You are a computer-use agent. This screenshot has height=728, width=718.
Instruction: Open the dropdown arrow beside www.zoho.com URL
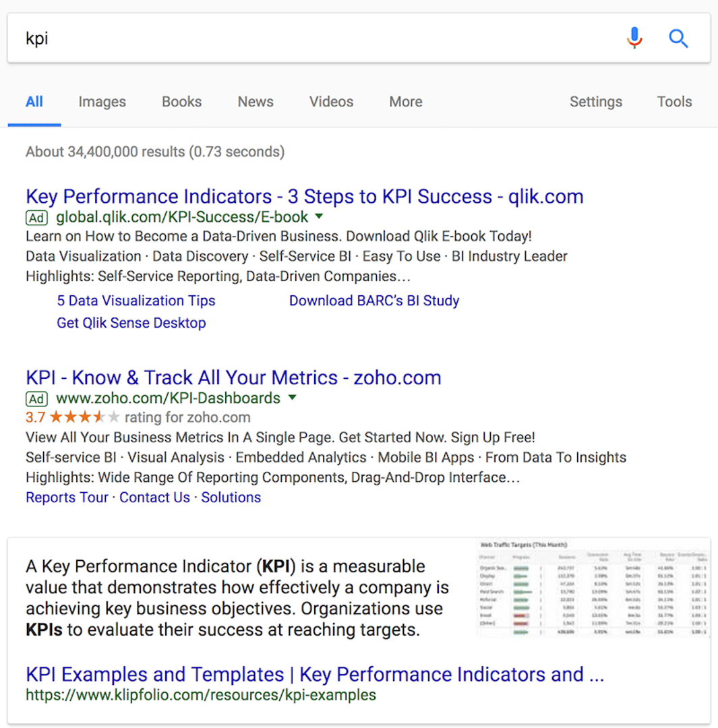292,398
